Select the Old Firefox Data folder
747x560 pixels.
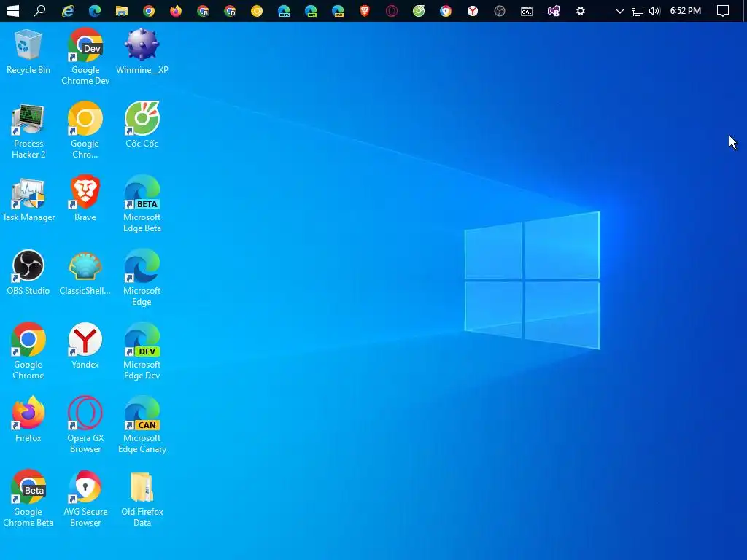[142, 499]
